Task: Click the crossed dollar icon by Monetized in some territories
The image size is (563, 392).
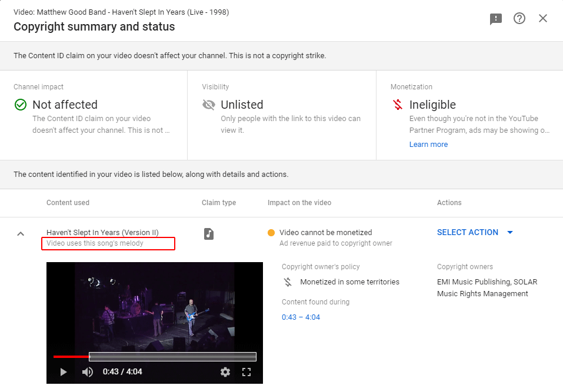Action: pos(288,282)
